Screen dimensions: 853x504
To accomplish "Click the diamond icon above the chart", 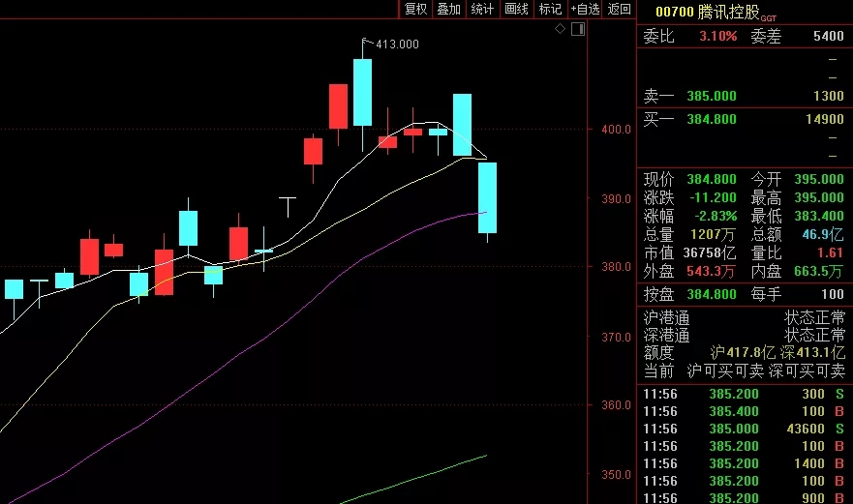I will [561, 30].
